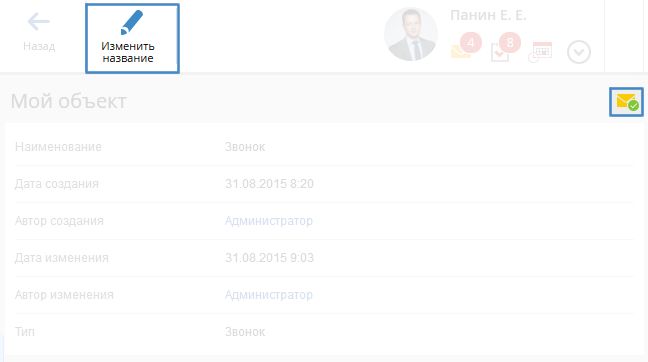
Task: Open Администратор link for Автор создания
Action: click(269, 221)
